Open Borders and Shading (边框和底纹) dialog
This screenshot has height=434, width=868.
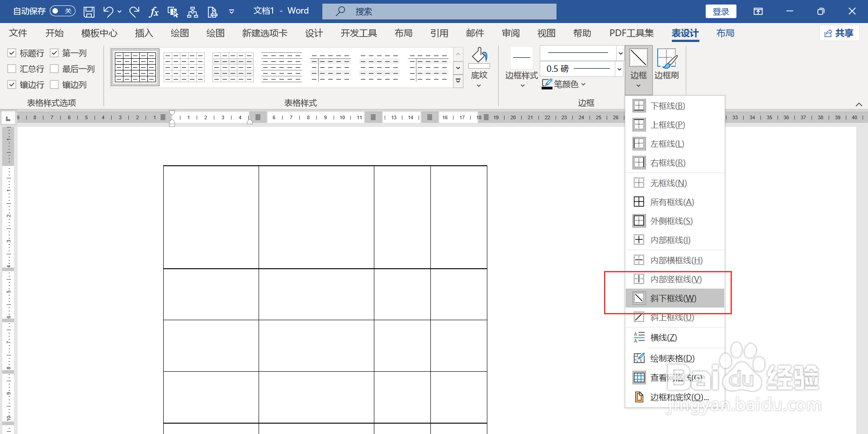(x=675, y=397)
